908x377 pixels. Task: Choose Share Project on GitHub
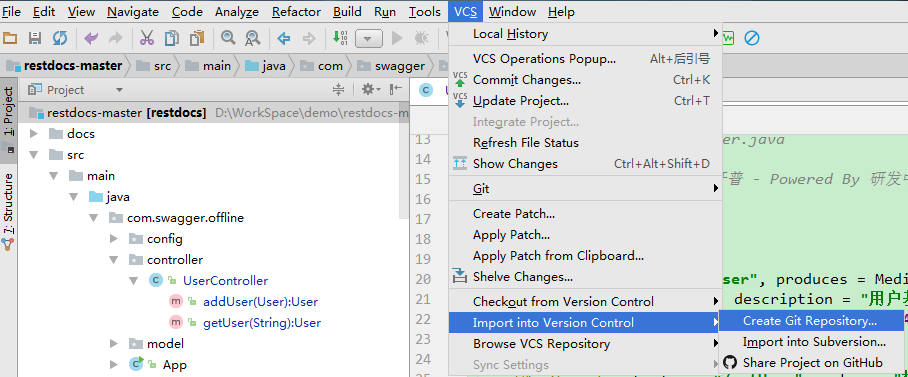(x=811, y=363)
